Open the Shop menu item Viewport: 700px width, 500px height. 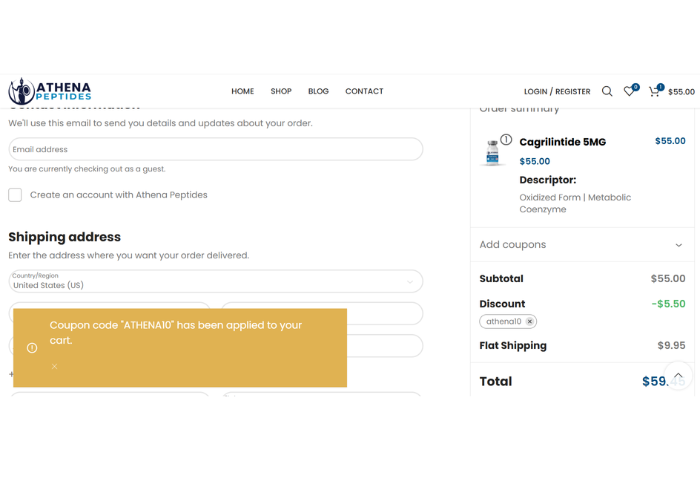[281, 91]
